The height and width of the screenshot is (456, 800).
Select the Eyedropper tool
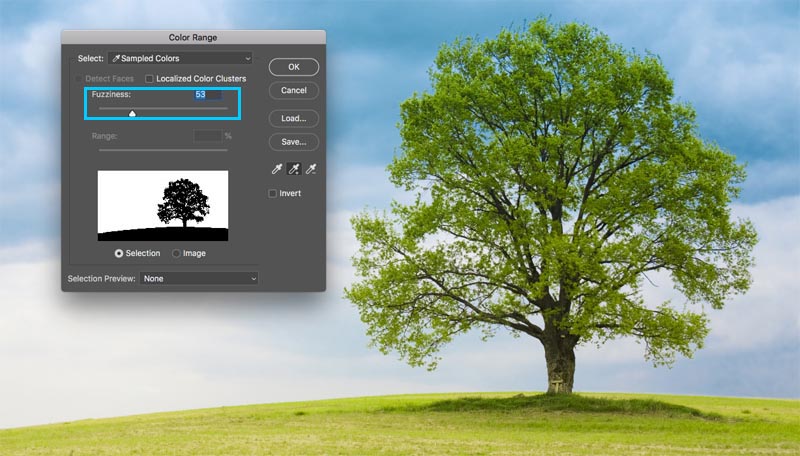276,169
